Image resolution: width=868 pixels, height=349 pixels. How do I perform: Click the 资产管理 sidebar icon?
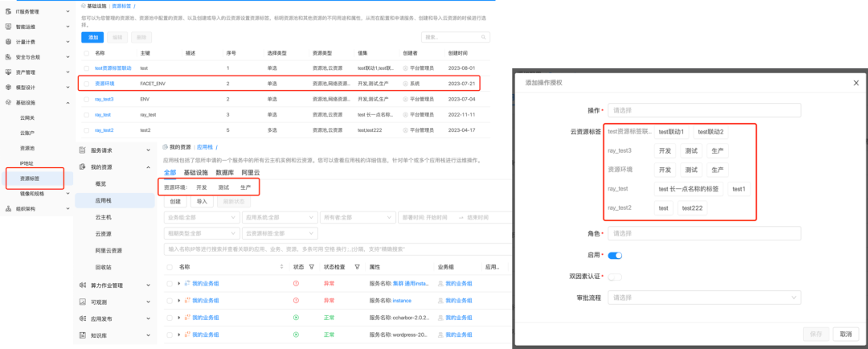tap(8, 72)
